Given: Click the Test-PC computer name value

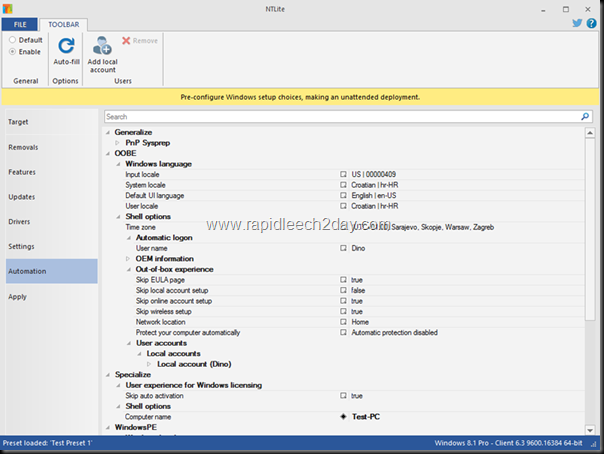Looking at the screenshot, I should (366, 417).
